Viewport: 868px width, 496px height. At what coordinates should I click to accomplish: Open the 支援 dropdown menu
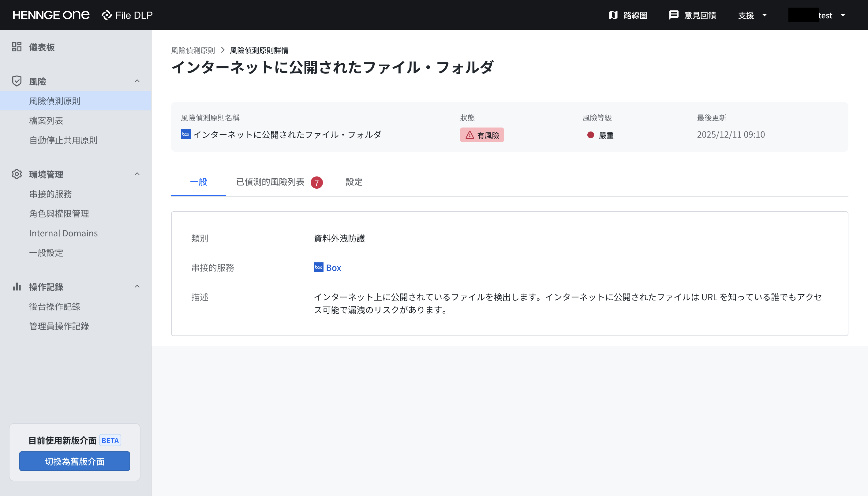(753, 15)
